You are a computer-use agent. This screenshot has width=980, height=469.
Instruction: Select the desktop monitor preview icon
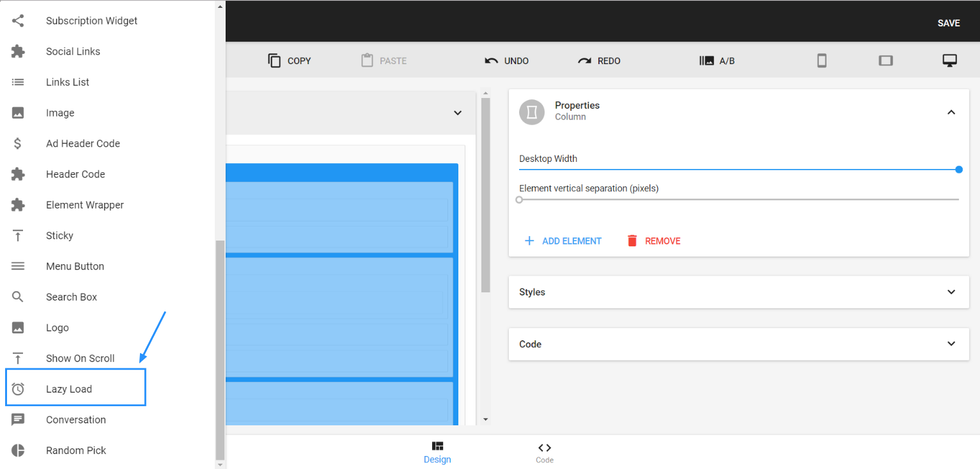(949, 61)
